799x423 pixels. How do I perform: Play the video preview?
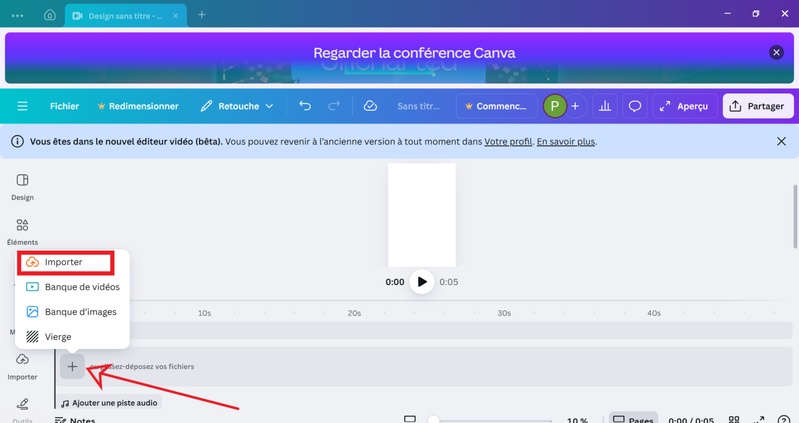pyautogui.click(x=422, y=282)
